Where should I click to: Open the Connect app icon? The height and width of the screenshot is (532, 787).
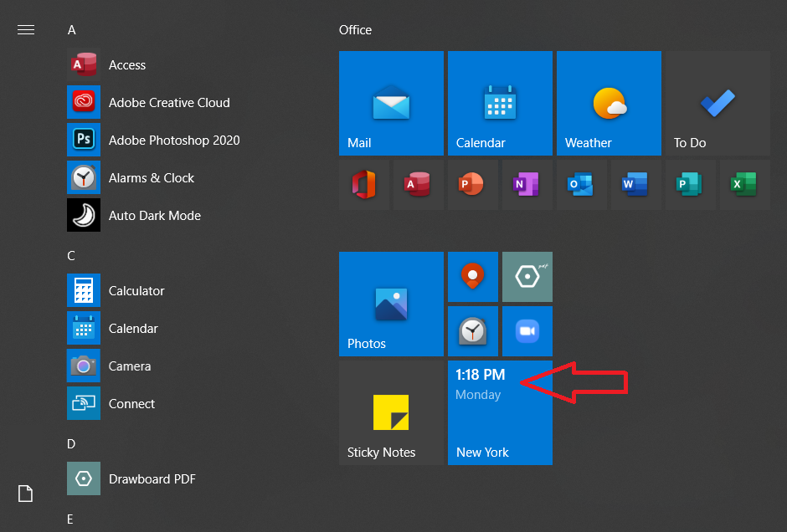point(84,403)
